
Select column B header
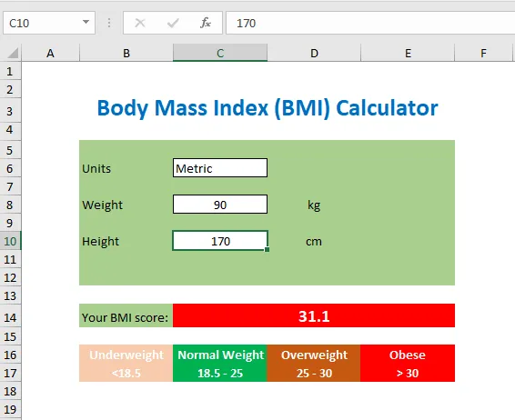pyautogui.click(x=126, y=53)
